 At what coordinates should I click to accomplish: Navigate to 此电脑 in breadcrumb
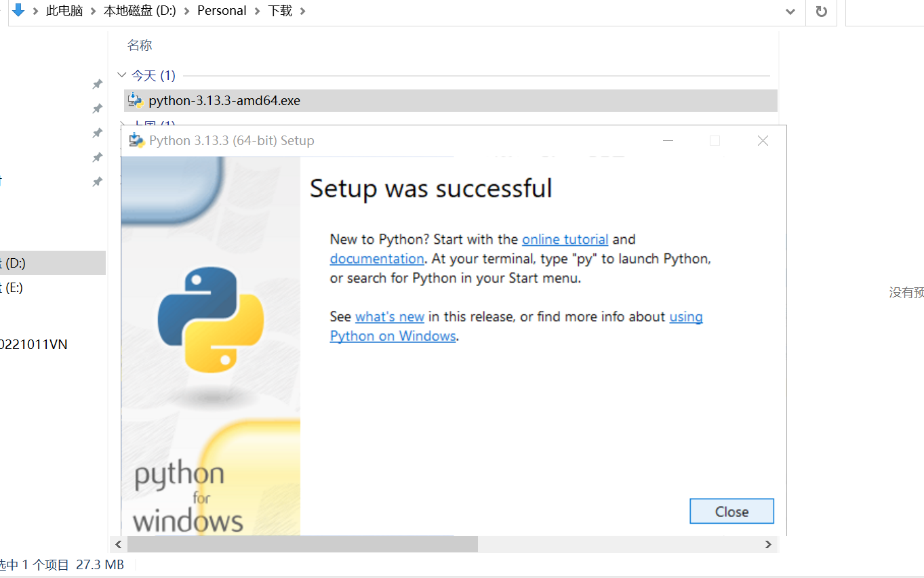point(64,11)
